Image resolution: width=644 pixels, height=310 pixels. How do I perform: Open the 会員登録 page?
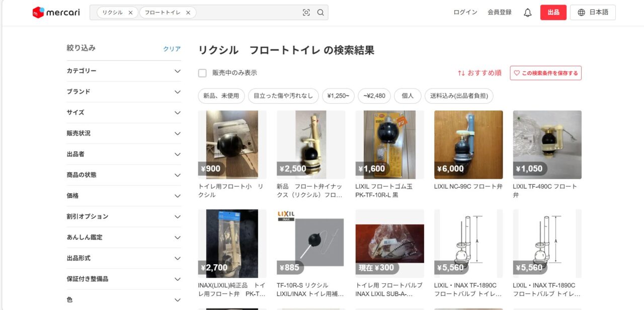point(499,13)
